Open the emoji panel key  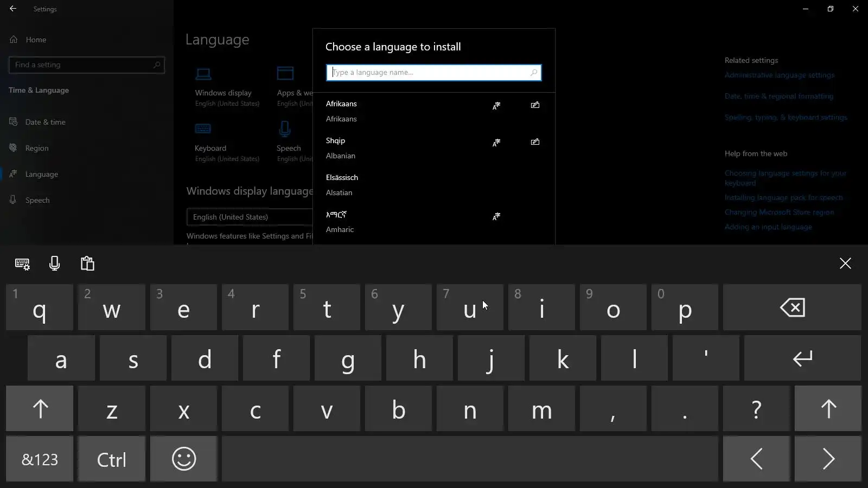pyautogui.click(x=183, y=459)
